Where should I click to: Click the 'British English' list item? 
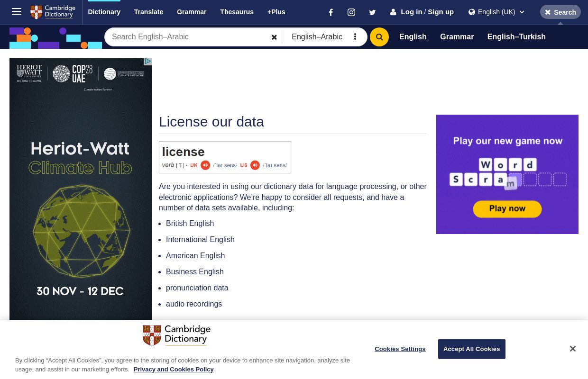(x=190, y=224)
